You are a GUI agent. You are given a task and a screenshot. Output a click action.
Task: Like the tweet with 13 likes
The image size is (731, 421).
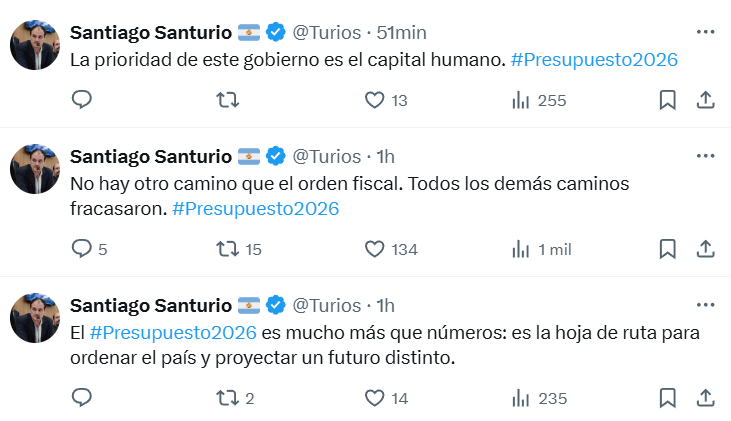pyautogui.click(x=375, y=100)
